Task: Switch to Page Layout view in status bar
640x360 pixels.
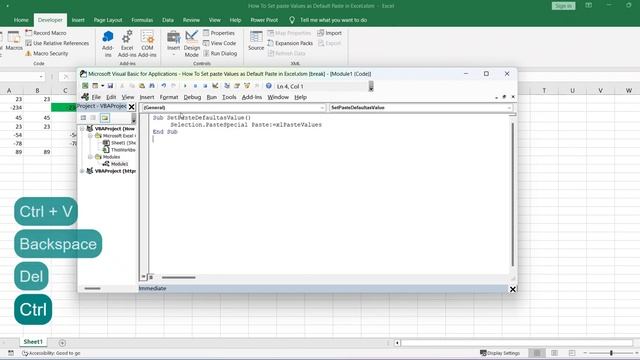Action: [554, 353]
